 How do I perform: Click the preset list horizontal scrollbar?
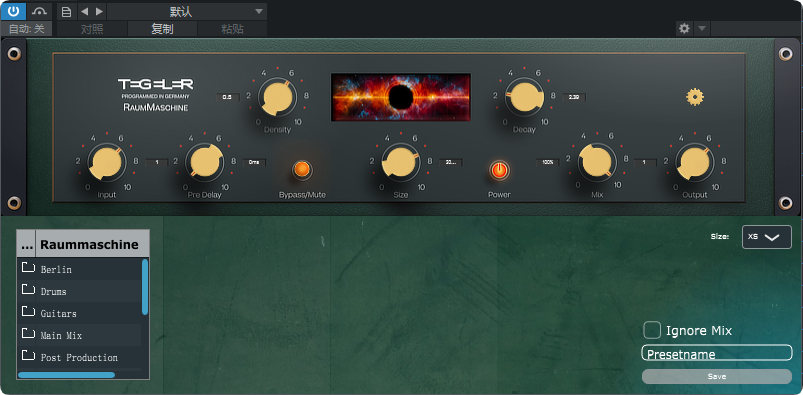(66, 375)
